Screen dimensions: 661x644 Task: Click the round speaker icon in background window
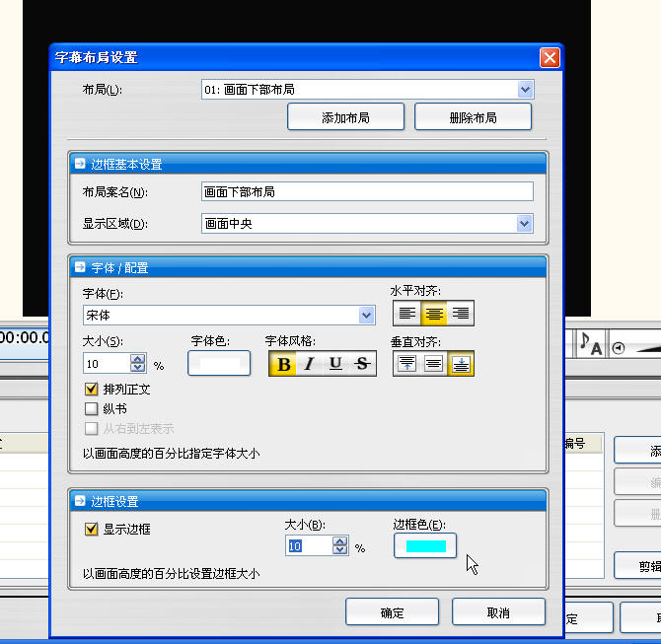point(619,348)
